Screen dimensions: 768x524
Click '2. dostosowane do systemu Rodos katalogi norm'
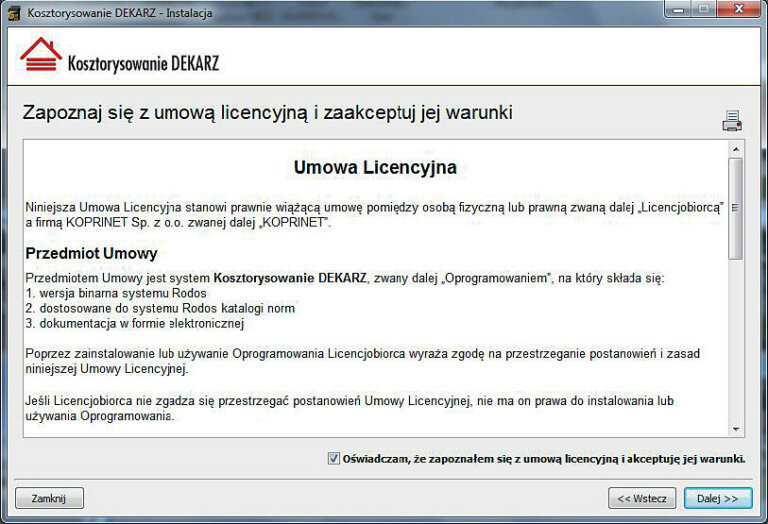point(160,309)
